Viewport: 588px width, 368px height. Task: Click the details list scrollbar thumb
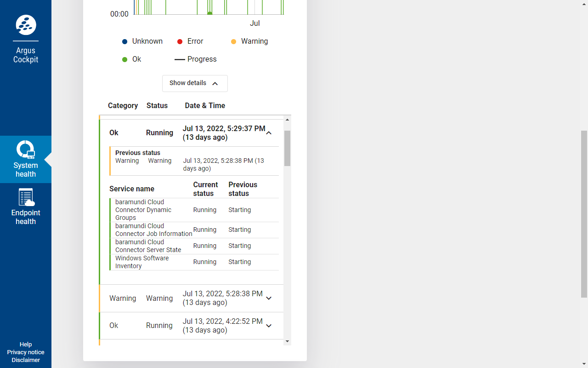click(288, 148)
